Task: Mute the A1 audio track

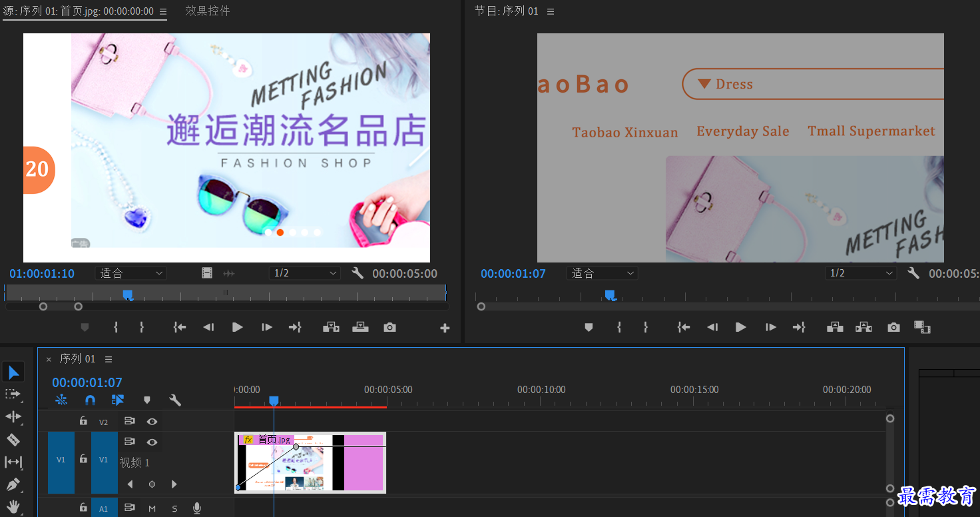Action: (x=152, y=508)
